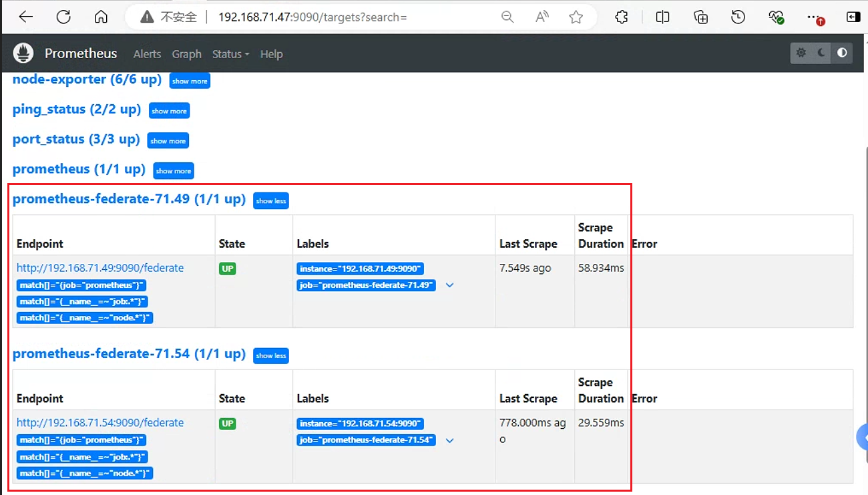The height and width of the screenshot is (495, 868).
Task: Click the not-secure warning triangle icon
Action: pyautogui.click(x=147, y=17)
